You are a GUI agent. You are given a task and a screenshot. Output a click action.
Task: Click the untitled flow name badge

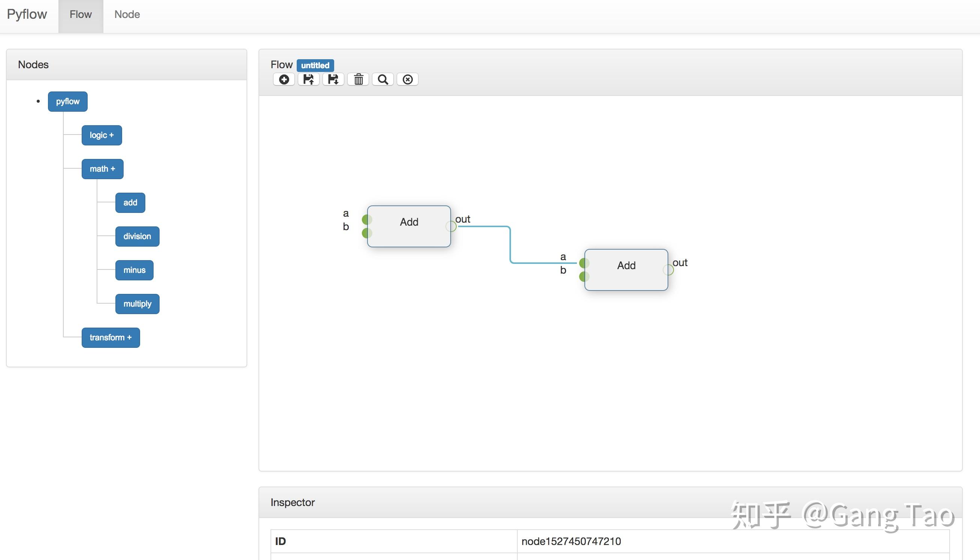pos(315,65)
